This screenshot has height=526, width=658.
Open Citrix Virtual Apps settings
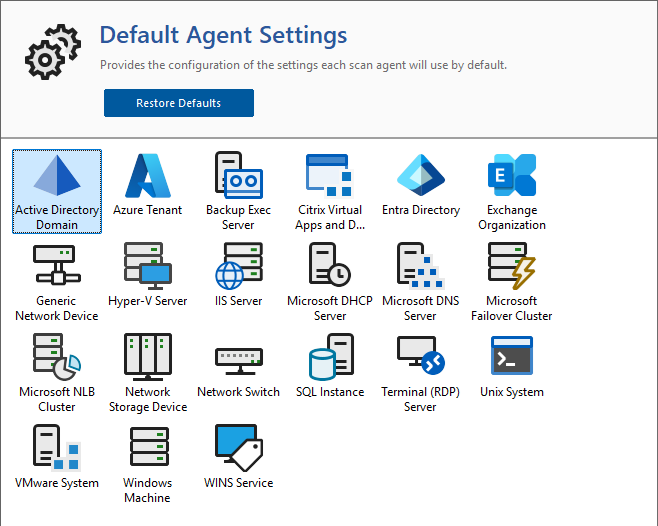pyautogui.click(x=330, y=178)
